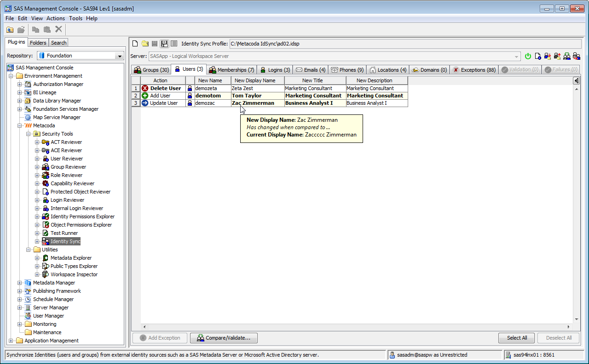
Task: Expand the Authorization Manager node
Action: coord(19,84)
